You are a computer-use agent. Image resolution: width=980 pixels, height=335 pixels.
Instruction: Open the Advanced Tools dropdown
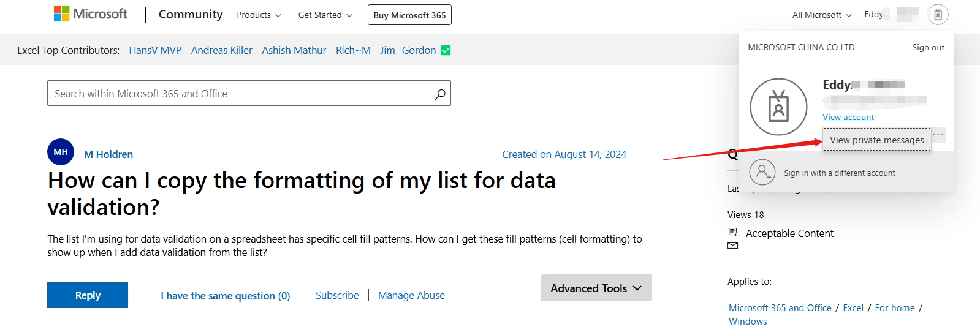pyautogui.click(x=596, y=288)
